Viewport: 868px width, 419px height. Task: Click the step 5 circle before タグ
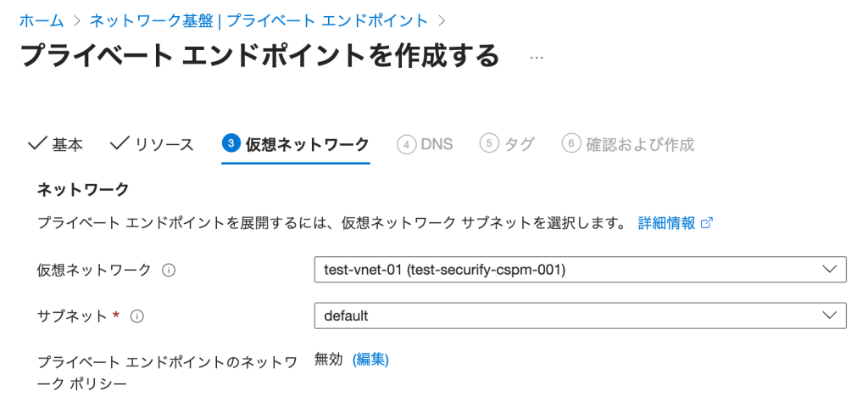click(x=489, y=144)
